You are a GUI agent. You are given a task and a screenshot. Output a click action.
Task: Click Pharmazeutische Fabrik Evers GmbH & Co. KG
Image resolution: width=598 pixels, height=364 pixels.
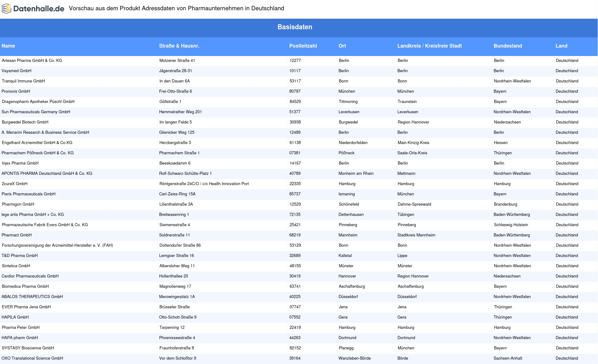(45, 225)
